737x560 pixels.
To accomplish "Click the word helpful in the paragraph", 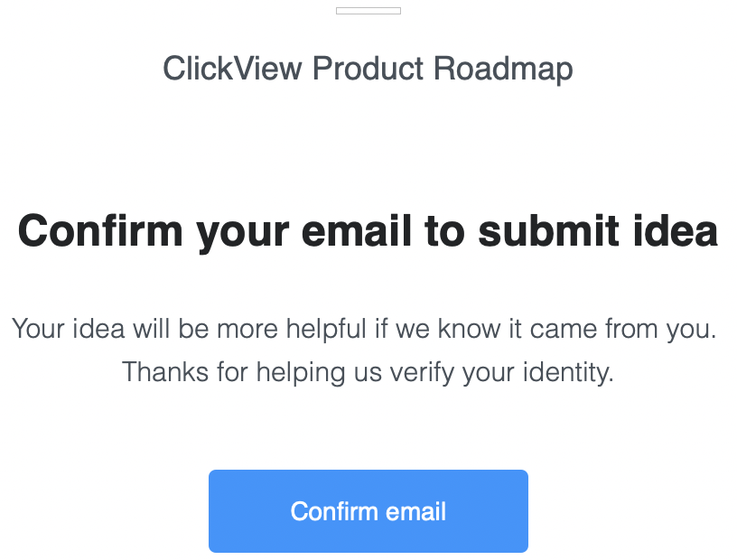I will 326,328.
